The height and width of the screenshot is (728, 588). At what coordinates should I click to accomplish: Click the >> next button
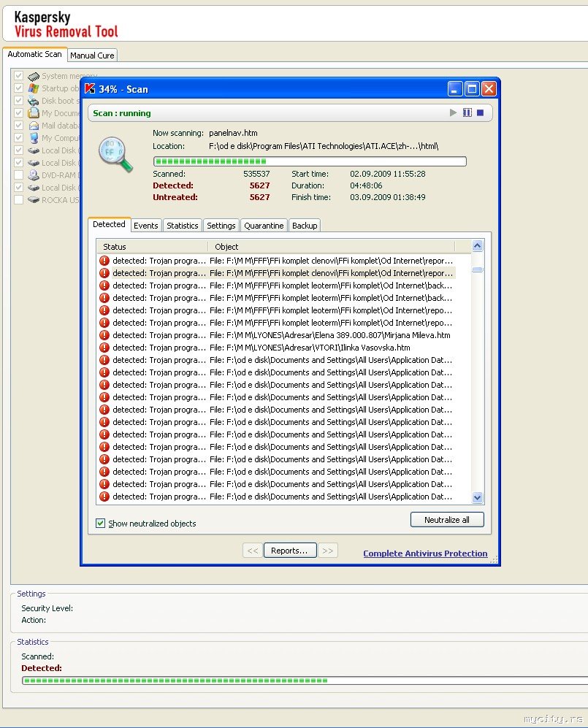tap(328, 551)
